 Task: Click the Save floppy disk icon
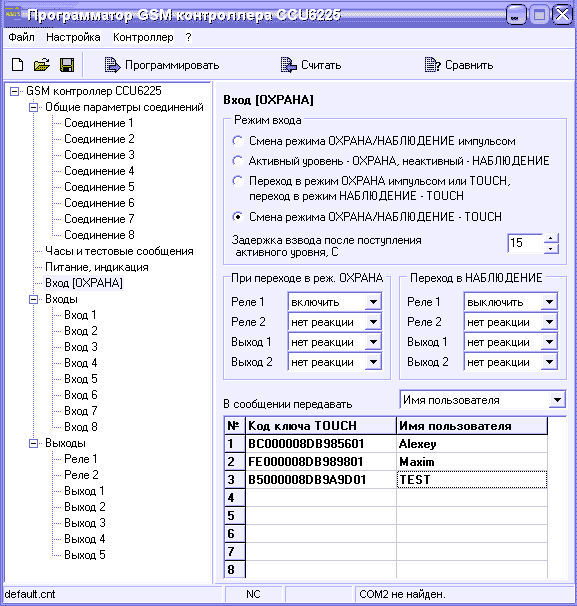click(67, 65)
